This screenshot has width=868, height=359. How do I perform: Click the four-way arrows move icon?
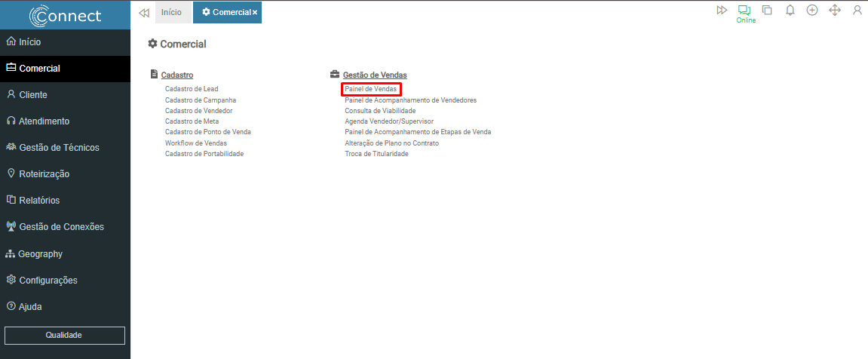pyautogui.click(x=835, y=11)
